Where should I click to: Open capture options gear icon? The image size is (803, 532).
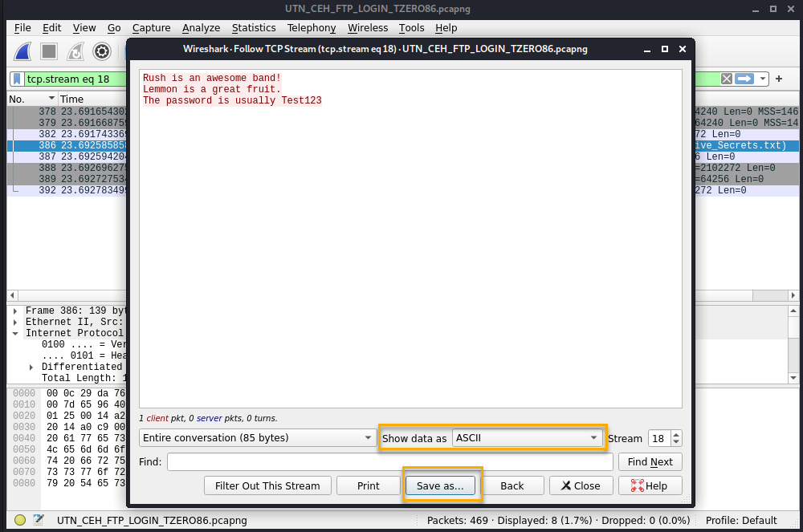[x=102, y=51]
